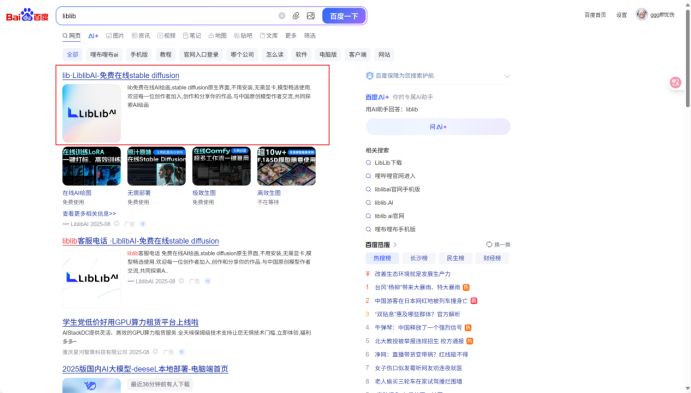Expand the Baidu security navigation chevron
The height and width of the screenshot is (393, 691).
pyautogui.click(x=507, y=76)
